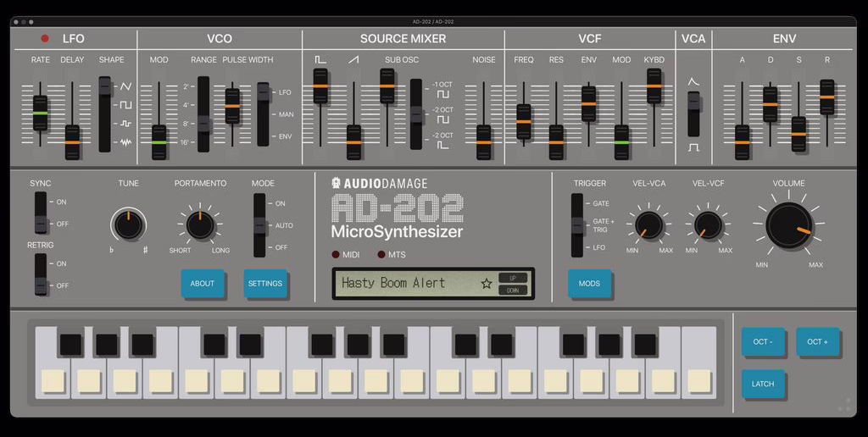Click the MIDI indicator LED
The image size is (868, 437).
(x=336, y=254)
